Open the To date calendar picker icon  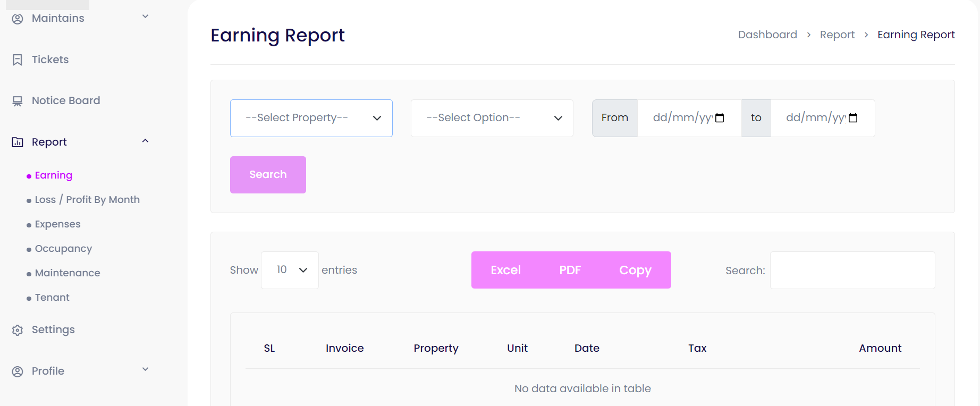click(x=853, y=118)
